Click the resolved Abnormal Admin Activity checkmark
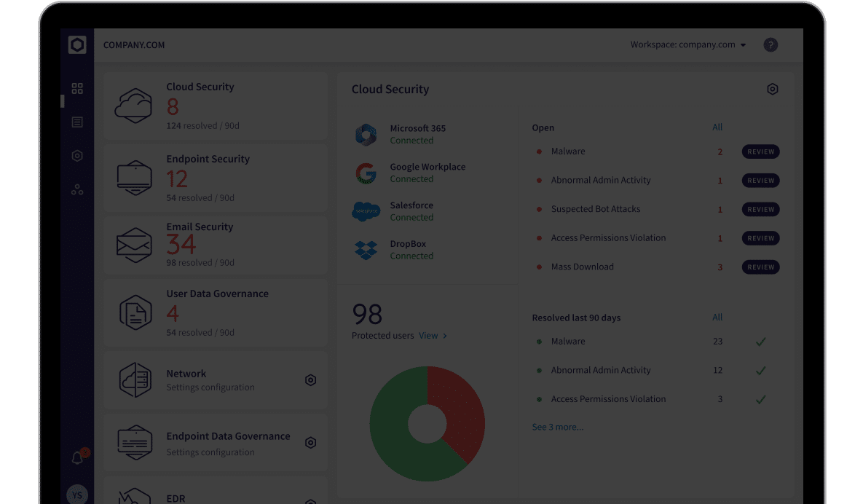This screenshot has height=504, width=863. (x=760, y=370)
